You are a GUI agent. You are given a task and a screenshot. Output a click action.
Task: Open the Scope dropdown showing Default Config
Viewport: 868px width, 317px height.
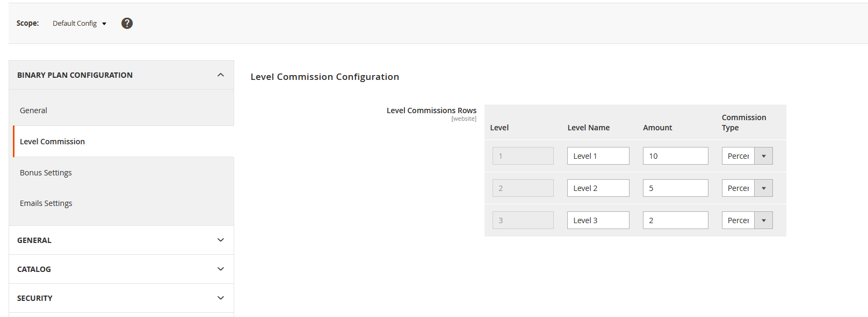click(79, 23)
